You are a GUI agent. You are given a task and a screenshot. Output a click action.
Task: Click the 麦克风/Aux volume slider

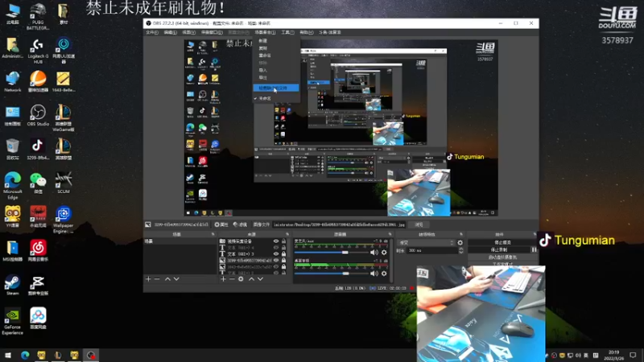[332, 253]
